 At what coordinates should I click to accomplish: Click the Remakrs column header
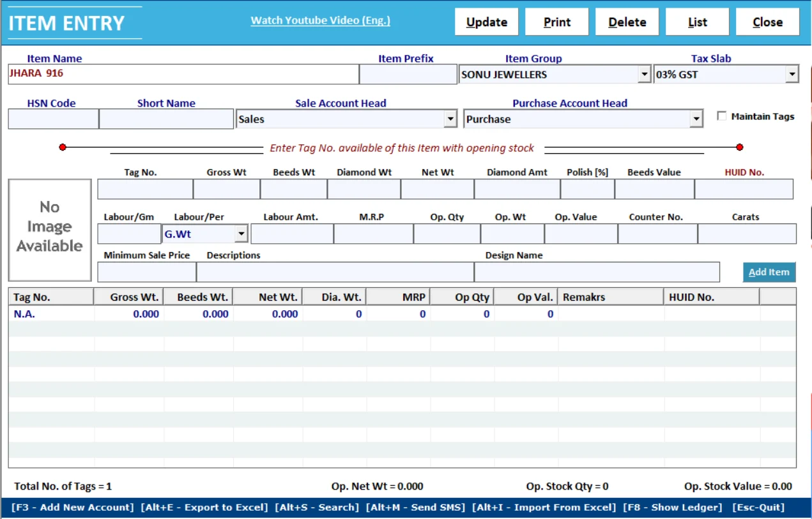[611, 297]
